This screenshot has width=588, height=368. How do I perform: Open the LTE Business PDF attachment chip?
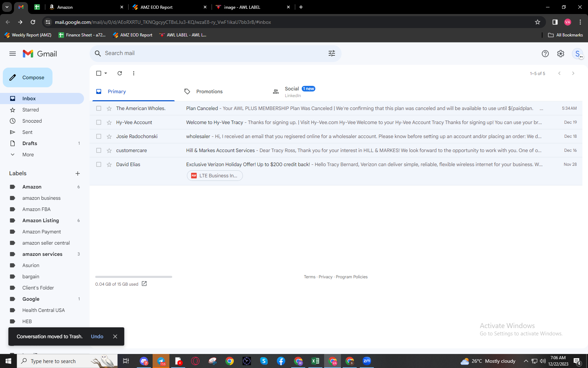pyautogui.click(x=215, y=176)
